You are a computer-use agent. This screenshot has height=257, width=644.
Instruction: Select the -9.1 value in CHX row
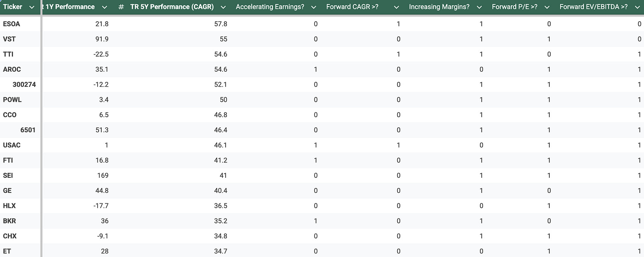pyautogui.click(x=103, y=236)
